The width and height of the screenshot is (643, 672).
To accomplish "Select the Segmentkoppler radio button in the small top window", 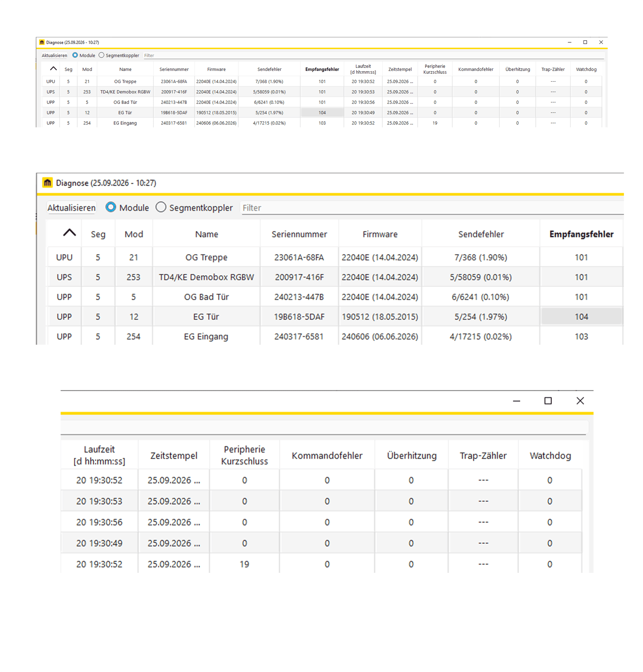I will point(102,55).
